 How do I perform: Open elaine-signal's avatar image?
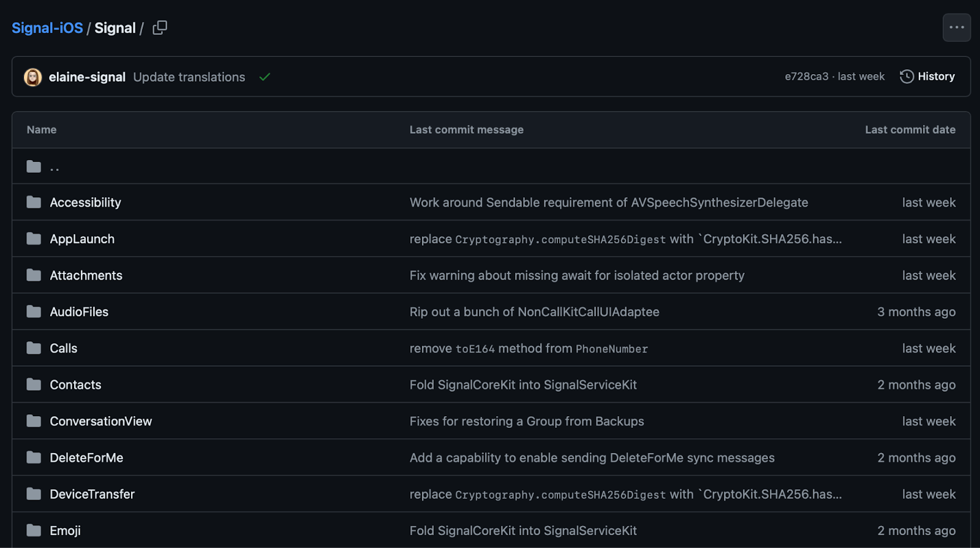(x=33, y=77)
